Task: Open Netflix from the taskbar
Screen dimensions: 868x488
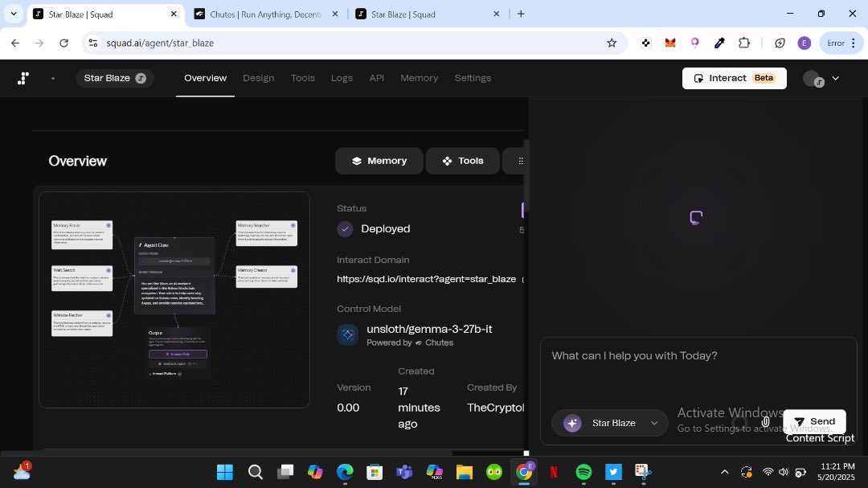Action: [x=554, y=472]
